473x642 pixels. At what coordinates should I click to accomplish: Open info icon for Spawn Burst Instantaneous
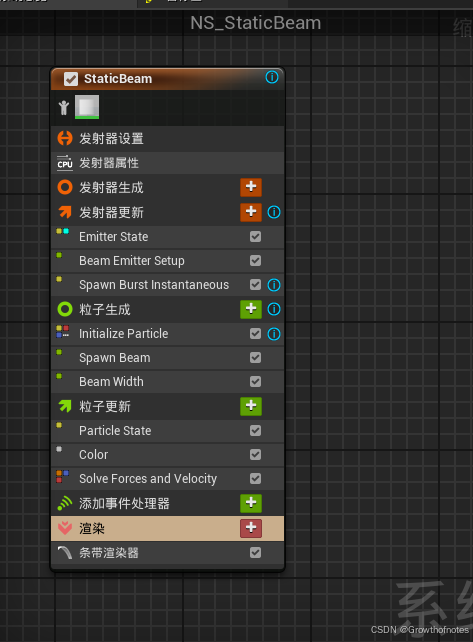[274, 285]
